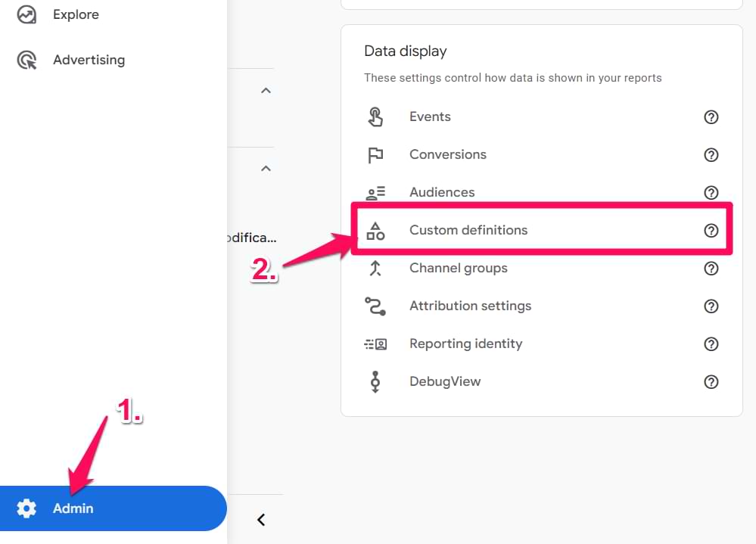Image resolution: width=756 pixels, height=544 pixels.
Task: Click the DebugView icon
Action: pos(375,382)
